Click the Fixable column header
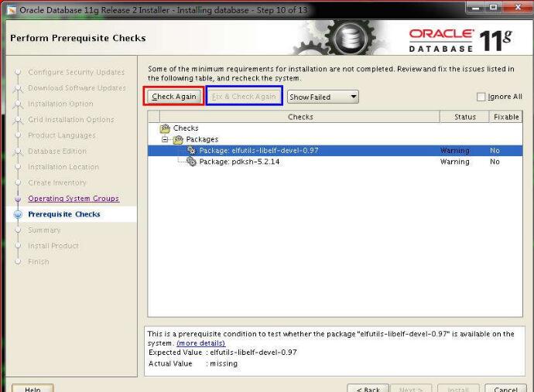Viewport: 534px width, 392px height. point(506,117)
